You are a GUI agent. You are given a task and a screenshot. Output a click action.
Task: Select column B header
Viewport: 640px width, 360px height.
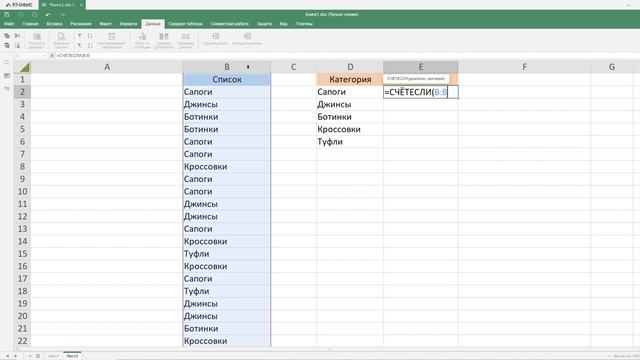coord(227,67)
